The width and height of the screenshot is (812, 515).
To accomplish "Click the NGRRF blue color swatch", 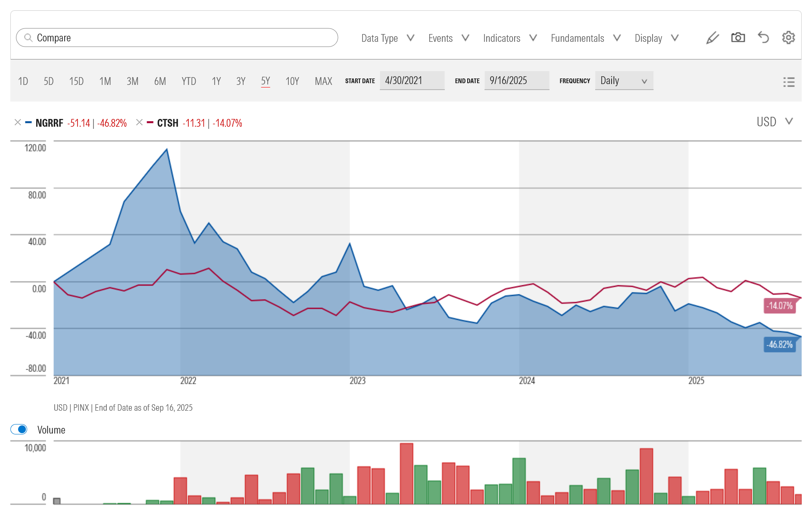I will (28, 122).
